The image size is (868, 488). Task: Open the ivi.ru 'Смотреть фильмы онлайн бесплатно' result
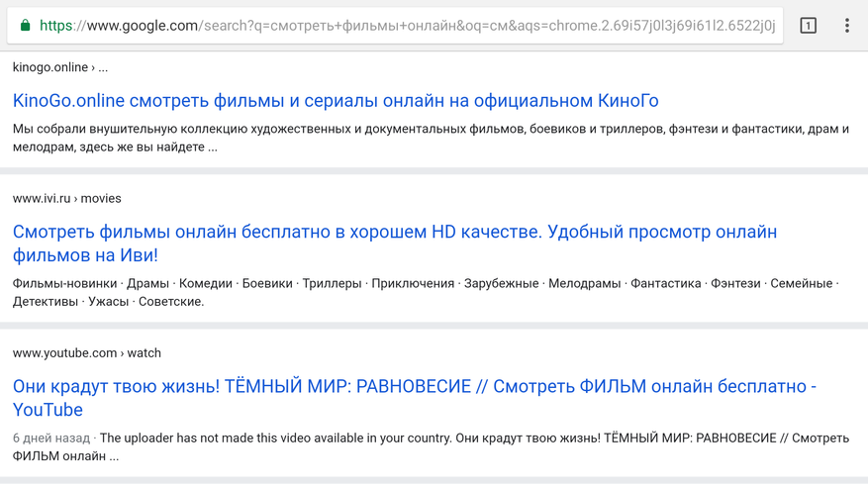coord(395,244)
